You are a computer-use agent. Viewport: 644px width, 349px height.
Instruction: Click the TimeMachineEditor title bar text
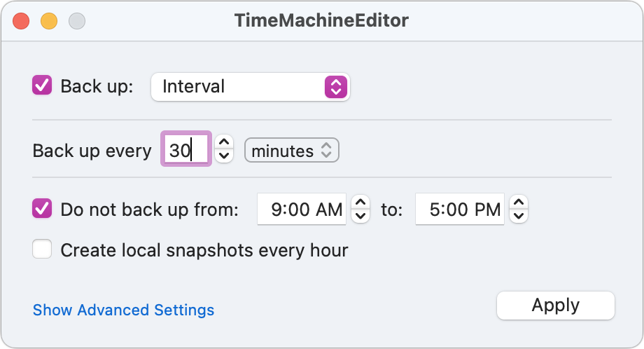(321, 20)
